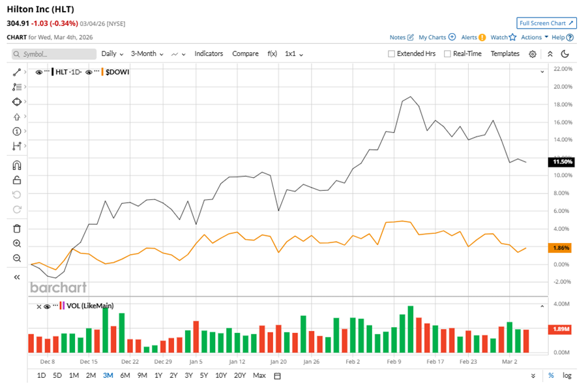Collapse the chart toolbar with double chevron

550,54
